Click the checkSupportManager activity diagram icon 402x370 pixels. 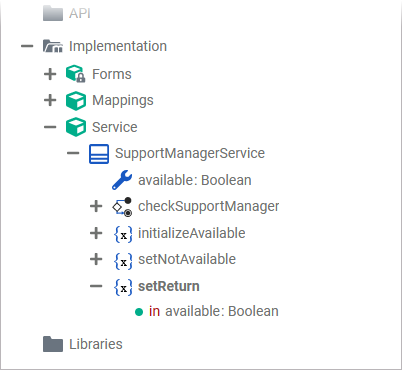(122, 207)
